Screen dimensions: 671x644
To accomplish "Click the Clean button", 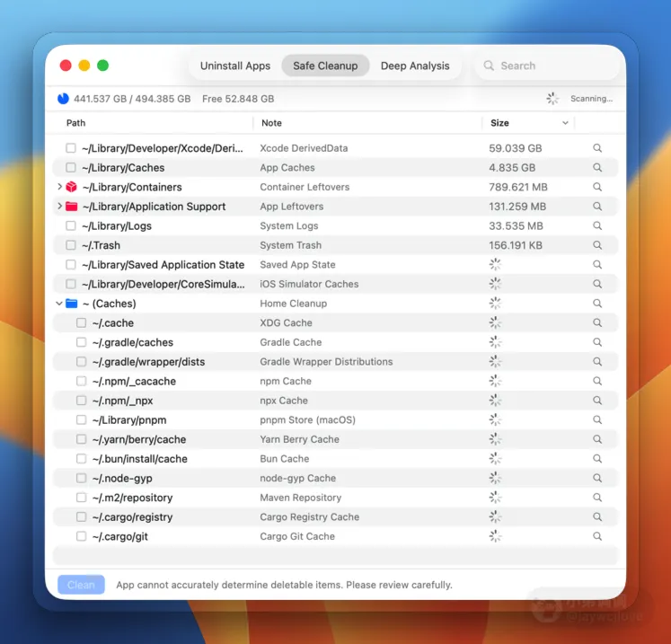I will (82, 585).
